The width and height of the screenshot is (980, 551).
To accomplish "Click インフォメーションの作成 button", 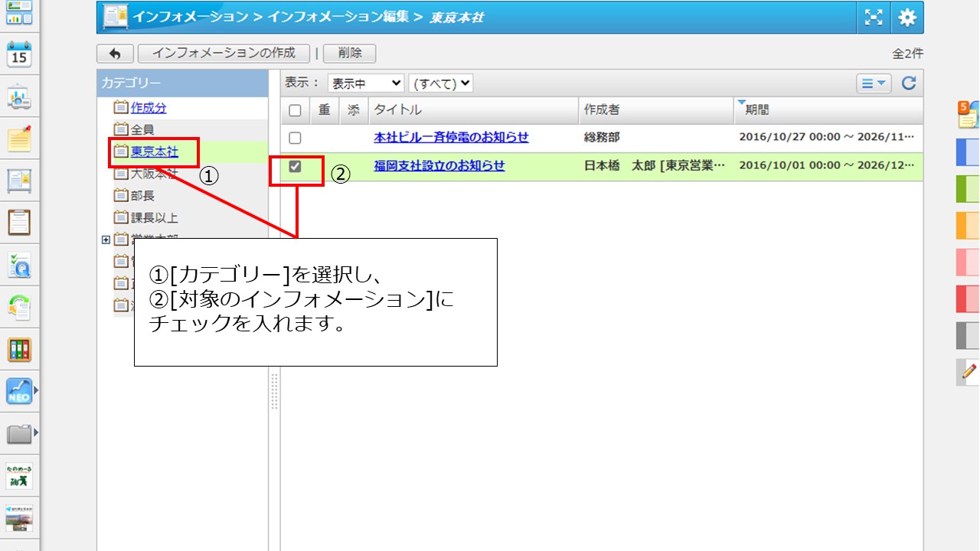I will [x=224, y=54].
